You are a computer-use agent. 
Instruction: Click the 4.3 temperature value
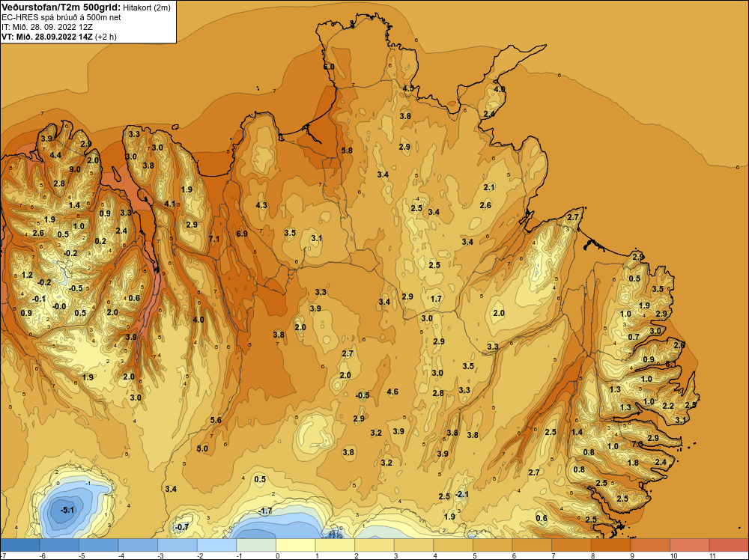pos(261,205)
